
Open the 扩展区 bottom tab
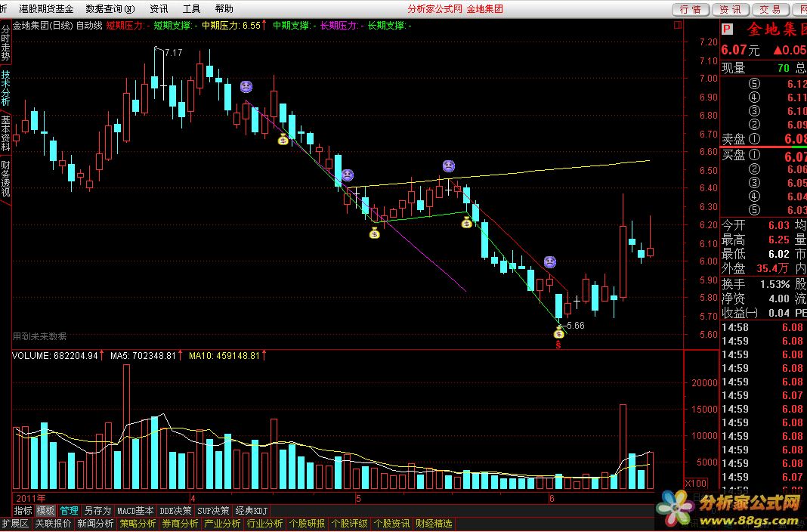point(16,523)
